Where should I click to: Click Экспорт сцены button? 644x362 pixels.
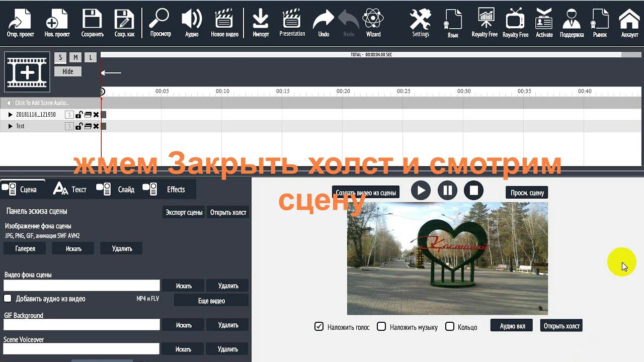[184, 212]
